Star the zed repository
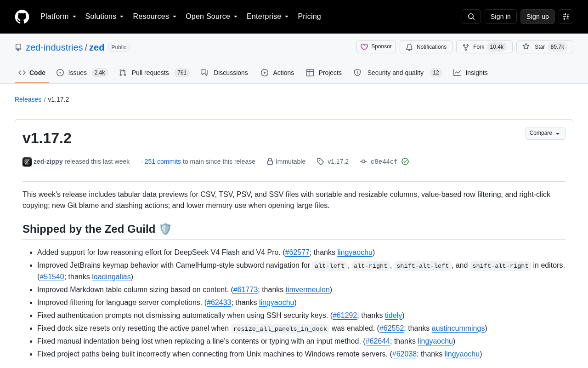This screenshot has height=368, width=588. click(545, 47)
